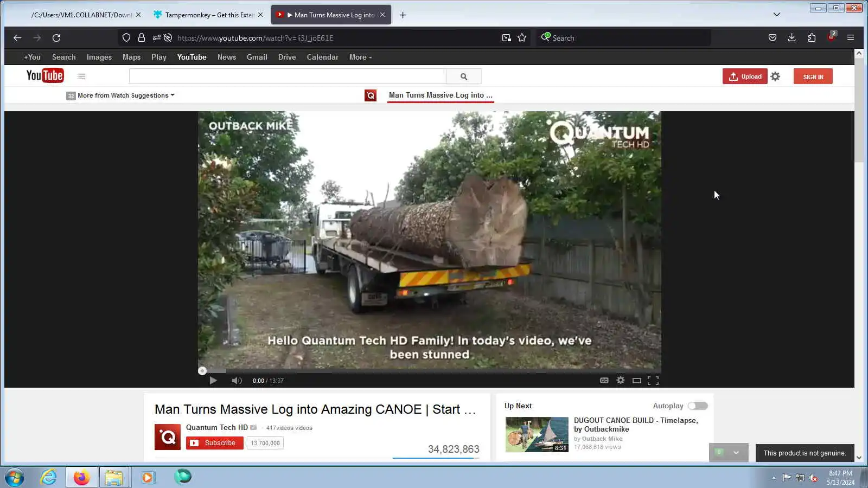Click Man Turns Massive Log into header title

point(441,95)
